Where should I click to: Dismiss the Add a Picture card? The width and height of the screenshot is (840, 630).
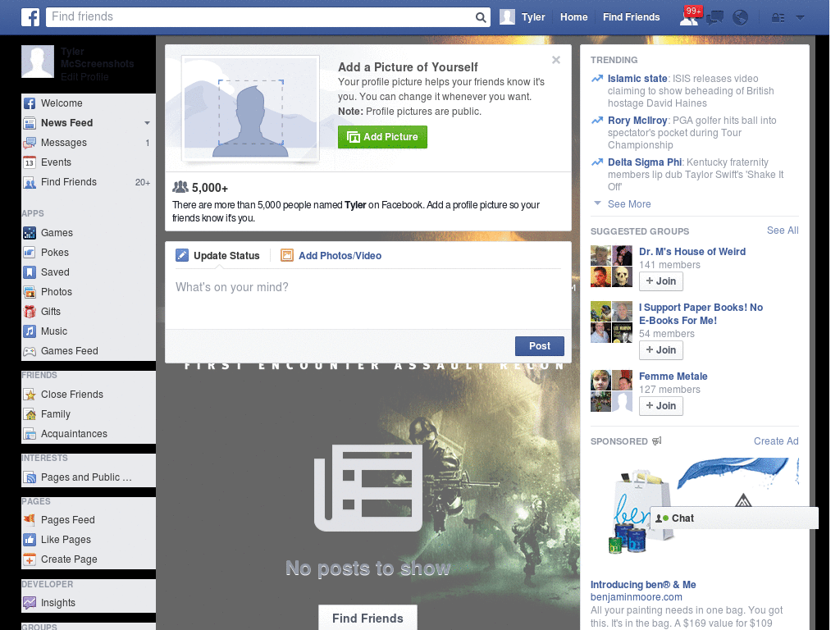(x=556, y=60)
